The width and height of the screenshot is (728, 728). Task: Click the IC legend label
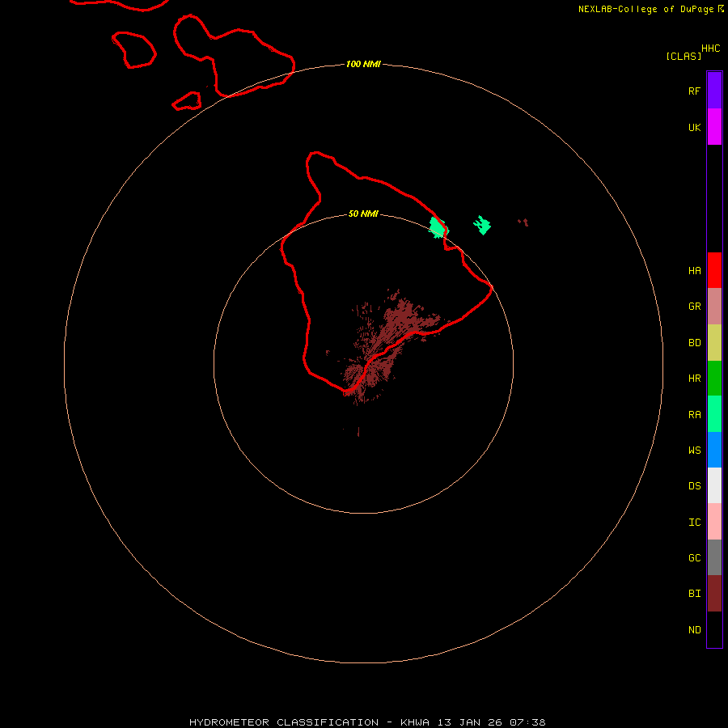click(x=694, y=523)
